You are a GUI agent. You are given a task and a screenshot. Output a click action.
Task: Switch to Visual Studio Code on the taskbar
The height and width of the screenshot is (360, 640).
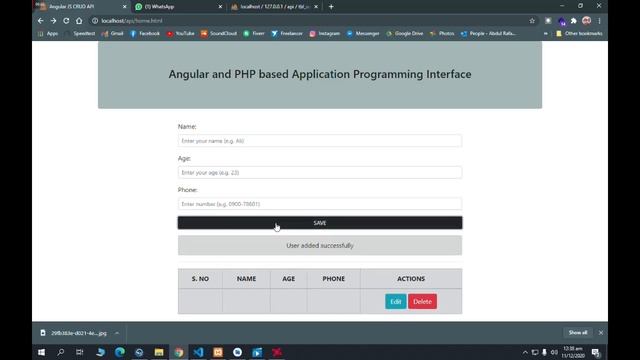click(x=198, y=352)
